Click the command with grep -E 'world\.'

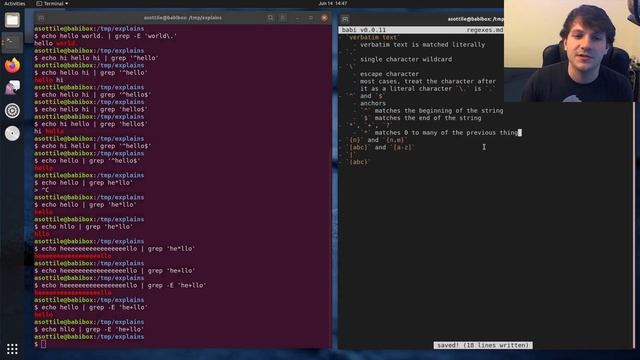(106, 36)
